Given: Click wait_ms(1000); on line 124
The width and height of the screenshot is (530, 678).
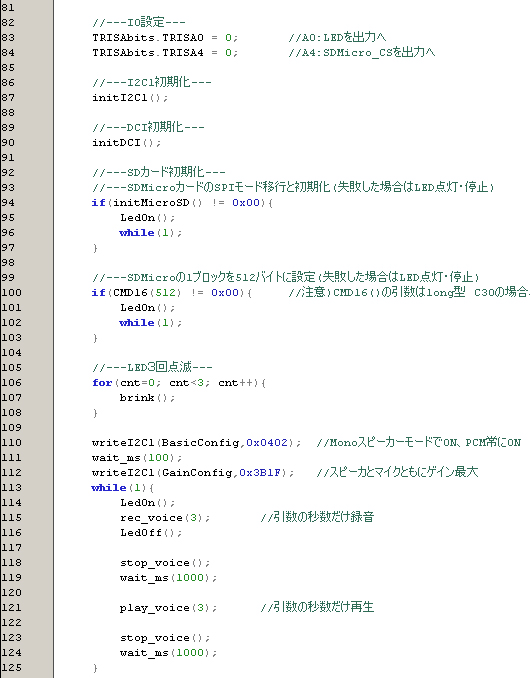Looking at the screenshot, I should tap(168, 652).
